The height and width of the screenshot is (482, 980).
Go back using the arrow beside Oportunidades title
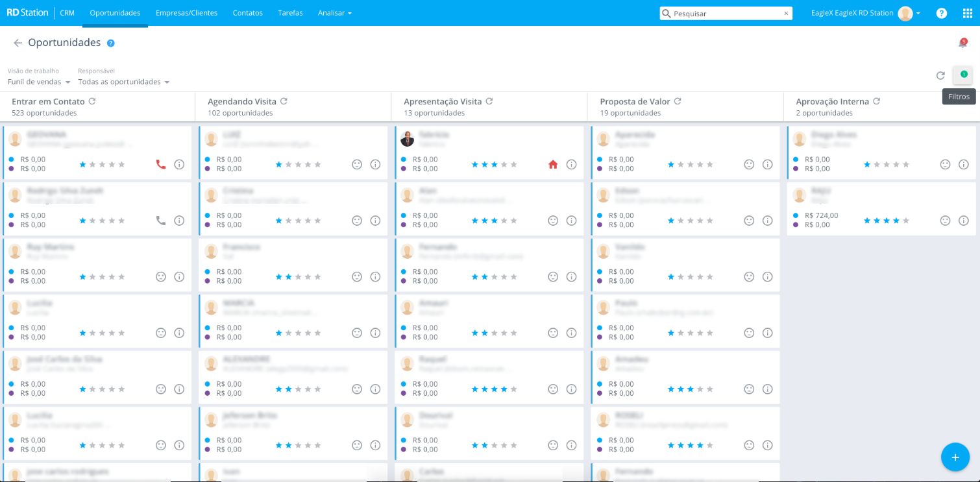tap(18, 43)
